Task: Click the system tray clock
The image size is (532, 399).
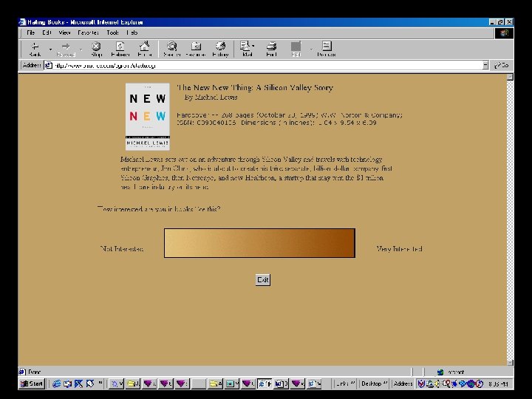Action: 498,384
